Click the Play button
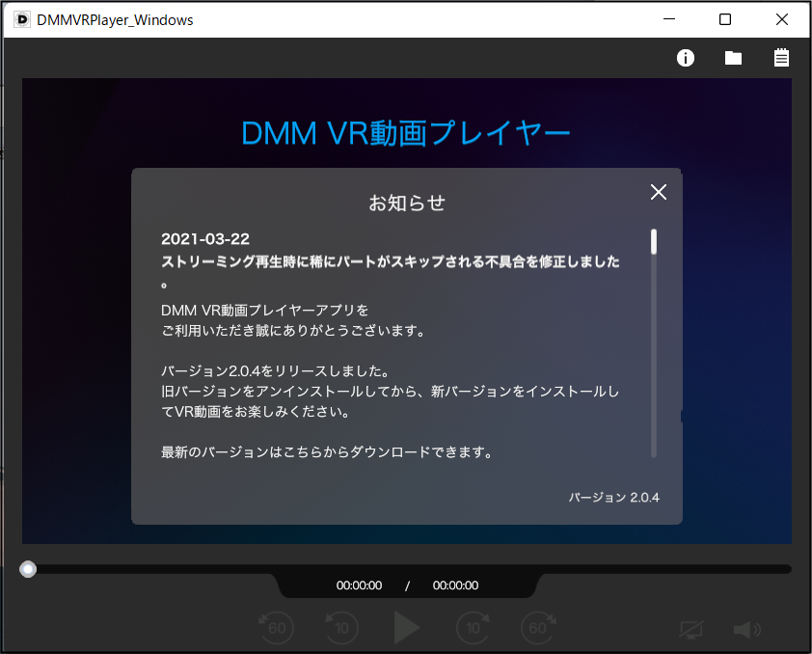Screen dimensions: 812x654 click(407, 628)
